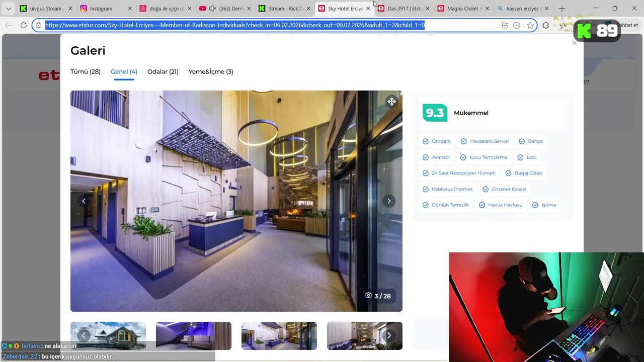Click the address bar circular dots icon
This screenshot has width=644, height=362.
[x=517, y=25]
